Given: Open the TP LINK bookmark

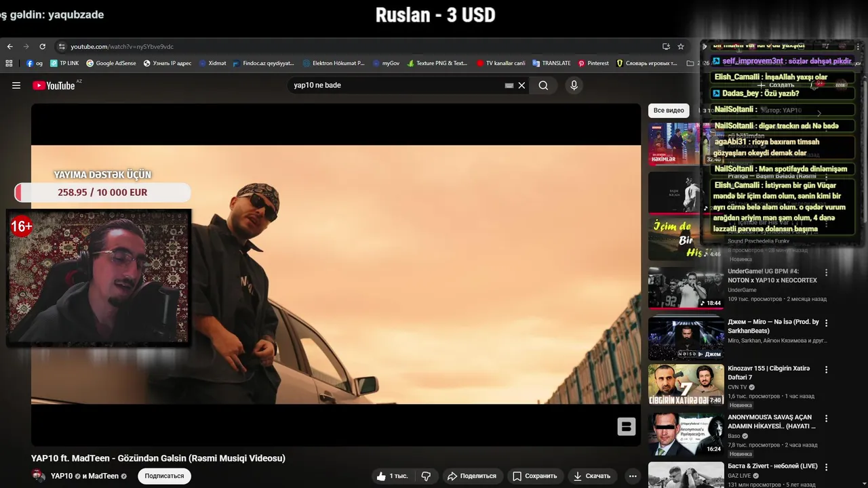Looking at the screenshot, I should pos(64,63).
